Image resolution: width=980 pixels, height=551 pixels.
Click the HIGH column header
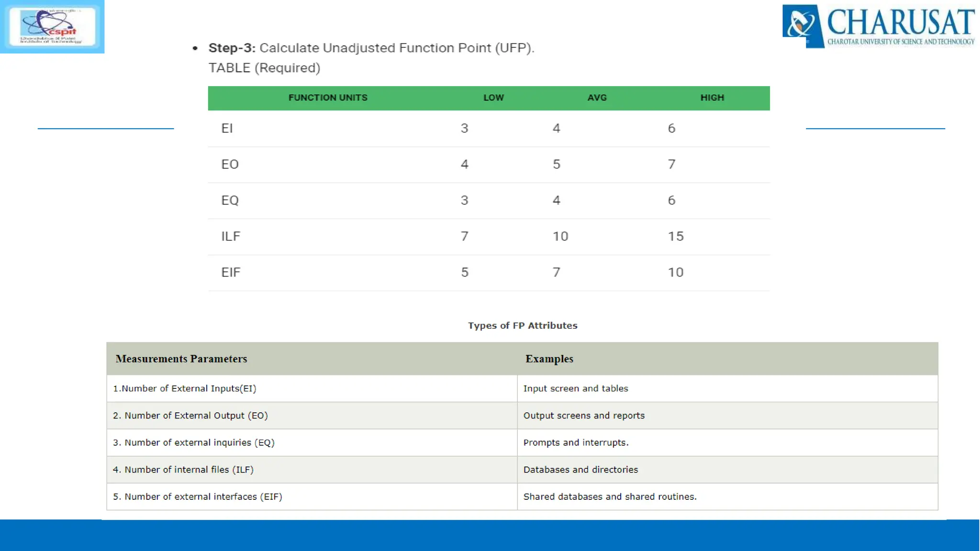pos(712,98)
